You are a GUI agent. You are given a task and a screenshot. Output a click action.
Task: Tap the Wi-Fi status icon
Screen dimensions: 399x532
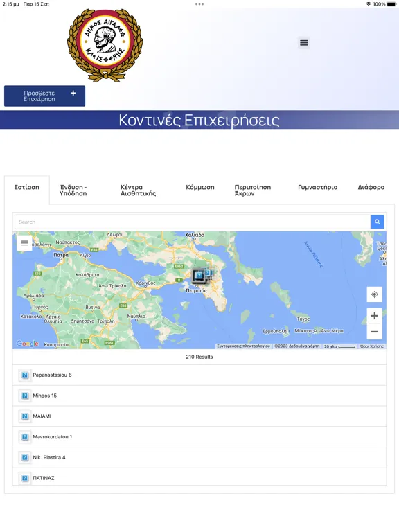pyautogui.click(x=368, y=4)
